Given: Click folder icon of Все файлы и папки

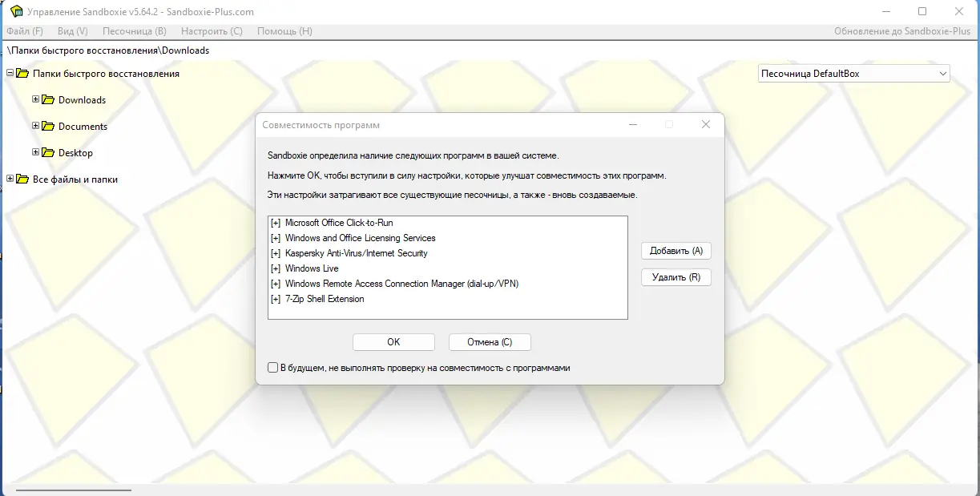Looking at the screenshot, I should (22, 179).
